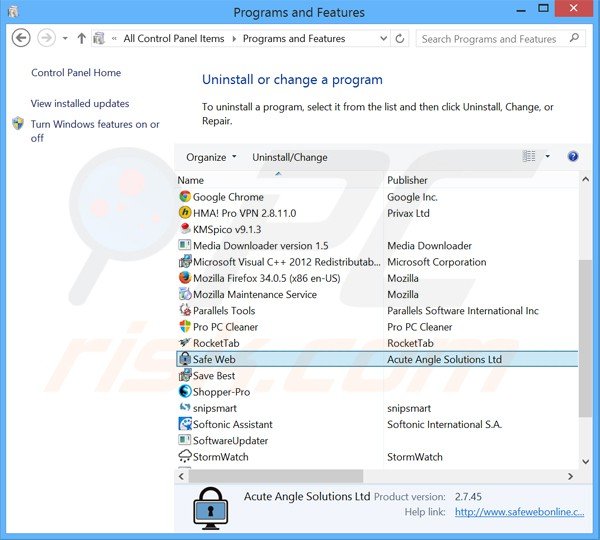The image size is (600, 540).
Task: Click the Google Chrome program icon
Action: [185, 197]
